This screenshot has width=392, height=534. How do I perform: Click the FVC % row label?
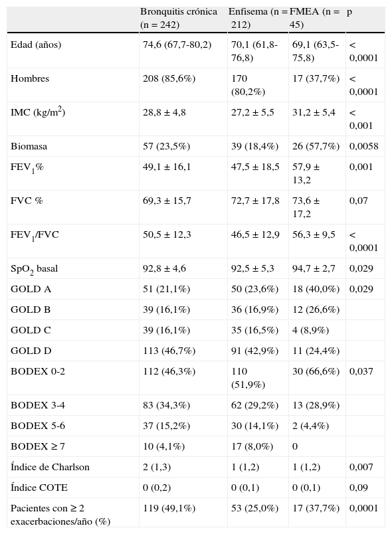click(x=27, y=201)
